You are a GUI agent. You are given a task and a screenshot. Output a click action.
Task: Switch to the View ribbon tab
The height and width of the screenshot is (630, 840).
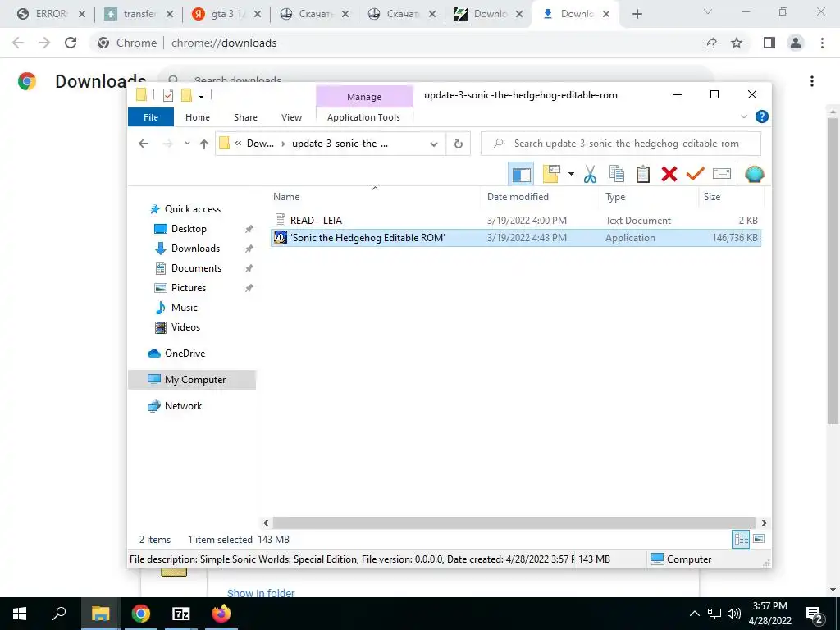pyautogui.click(x=291, y=117)
